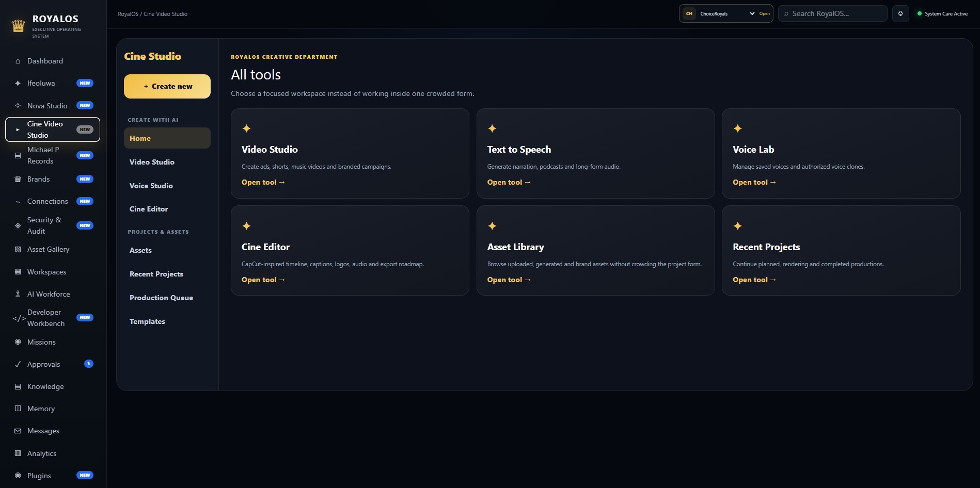Click the Messages envelope icon

tap(18, 431)
